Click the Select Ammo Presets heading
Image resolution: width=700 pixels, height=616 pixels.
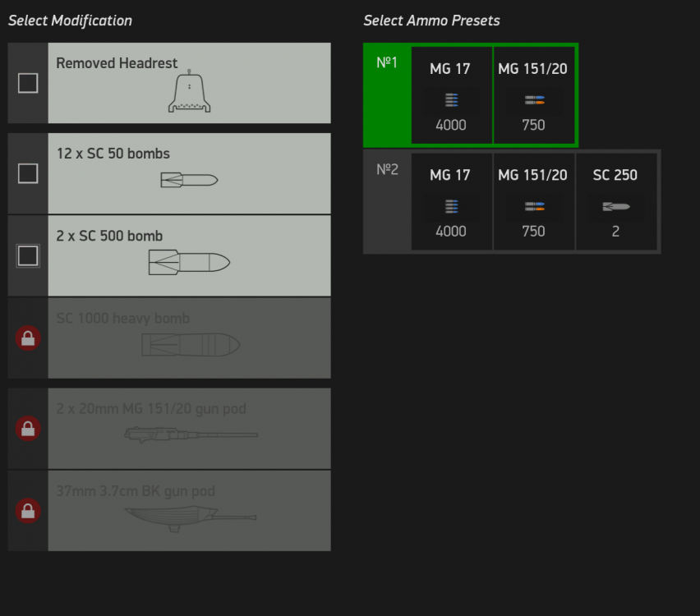[x=431, y=21]
